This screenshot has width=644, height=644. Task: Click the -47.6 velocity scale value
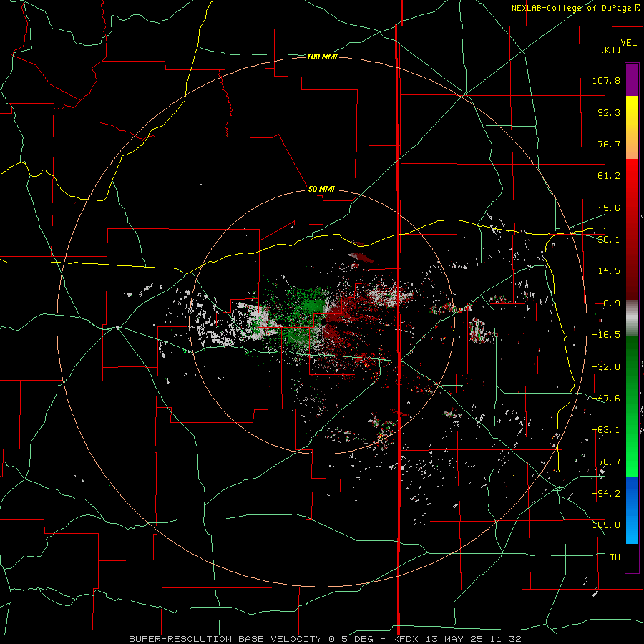click(x=606, y=399)
